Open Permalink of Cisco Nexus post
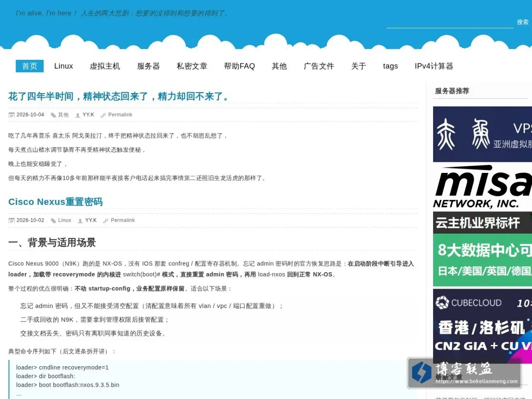The height and width of the screenshot is (399, 532). [x=123, y=220]
